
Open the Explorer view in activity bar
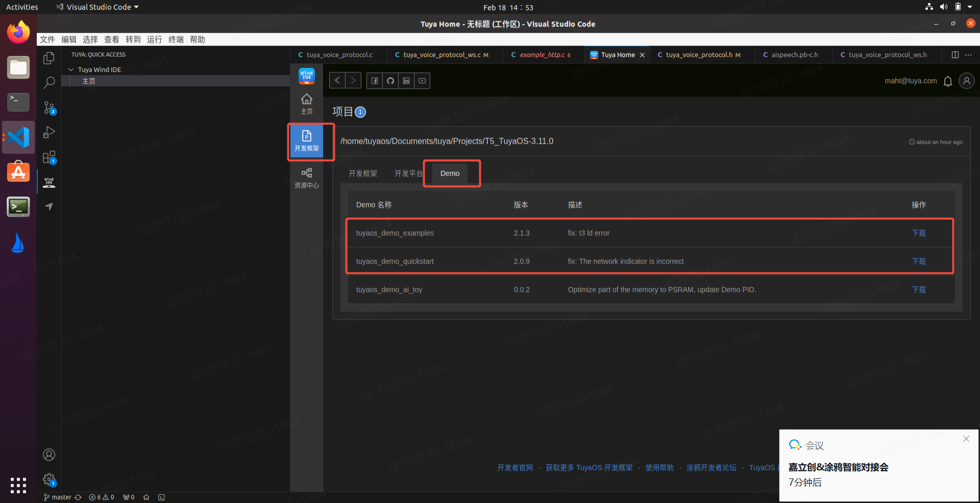tap(49, 58)
